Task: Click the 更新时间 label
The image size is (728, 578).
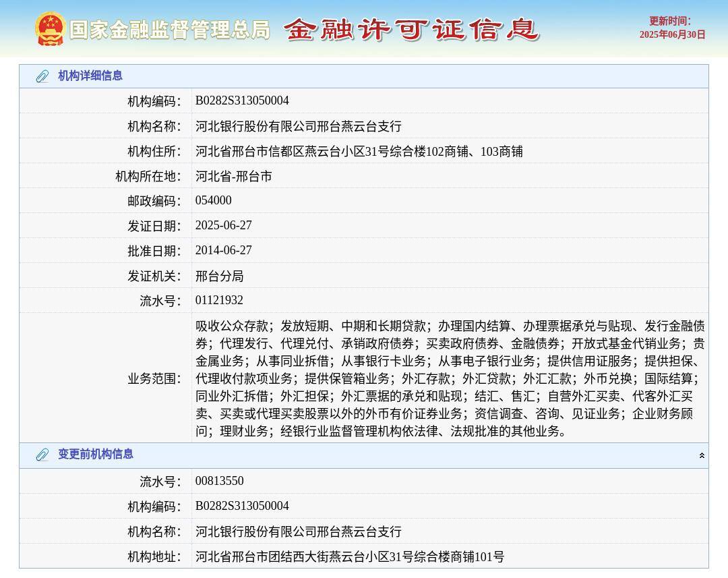Action: [x=670, y=21]
